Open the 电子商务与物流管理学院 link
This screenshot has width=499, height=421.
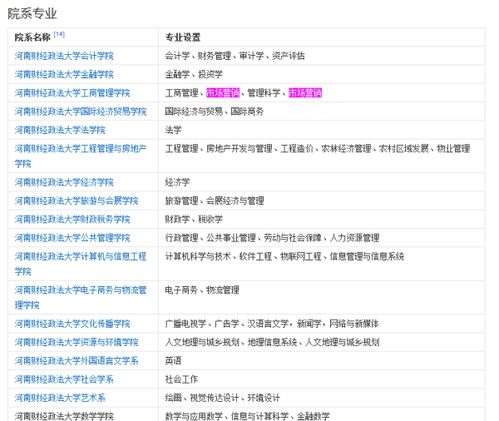pos(81,297)
